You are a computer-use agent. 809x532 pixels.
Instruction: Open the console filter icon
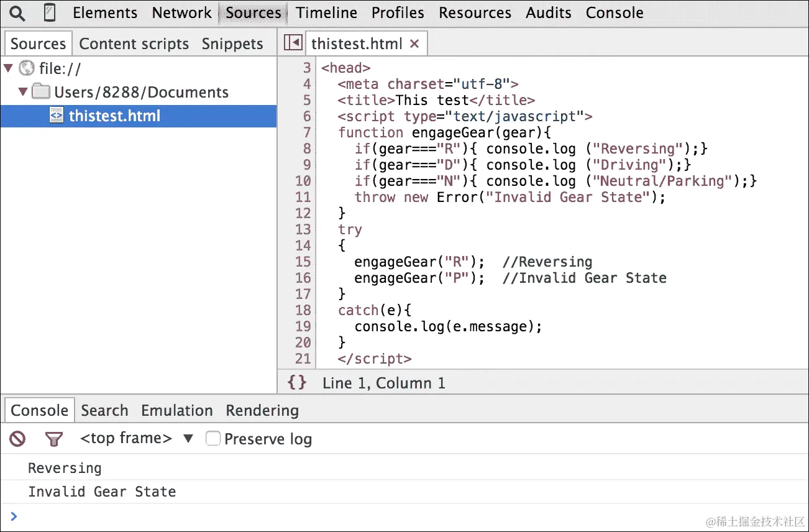coord(54,438)
